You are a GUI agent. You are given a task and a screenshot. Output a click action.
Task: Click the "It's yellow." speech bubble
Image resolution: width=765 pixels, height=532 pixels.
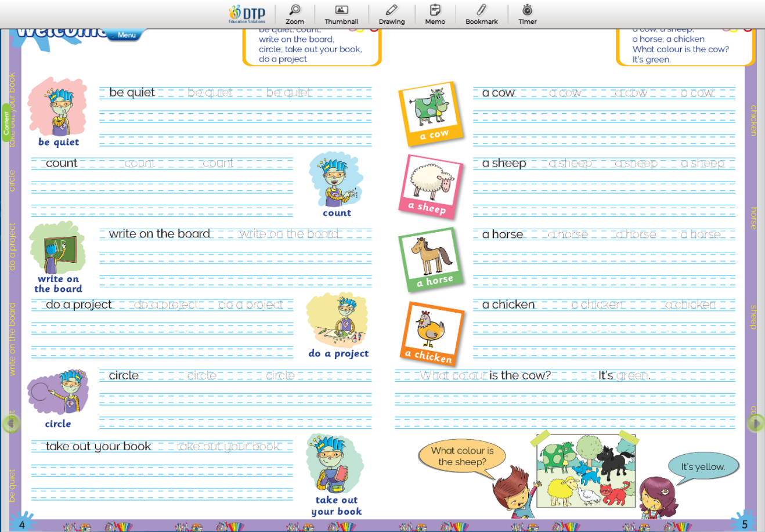tap(703, 467)
